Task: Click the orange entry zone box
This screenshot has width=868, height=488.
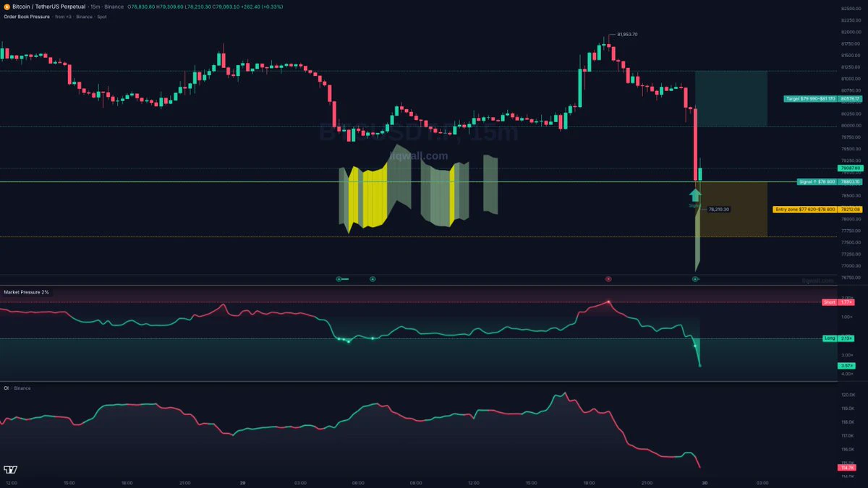Action: point(731,210)
